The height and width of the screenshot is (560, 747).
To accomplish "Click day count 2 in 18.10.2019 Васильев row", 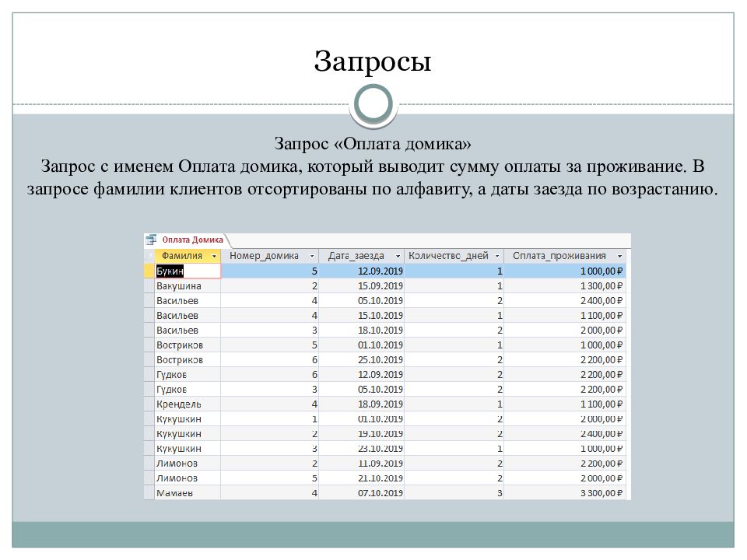I will 454,330.
